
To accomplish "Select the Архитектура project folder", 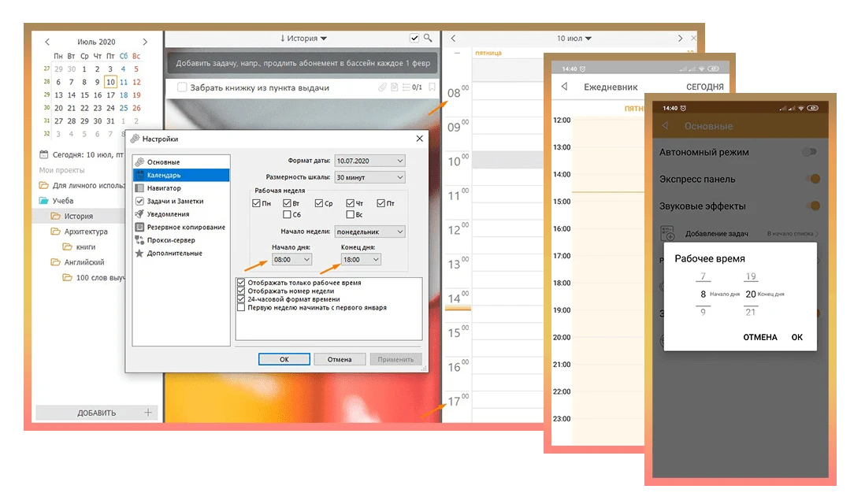I will point(86,232).
